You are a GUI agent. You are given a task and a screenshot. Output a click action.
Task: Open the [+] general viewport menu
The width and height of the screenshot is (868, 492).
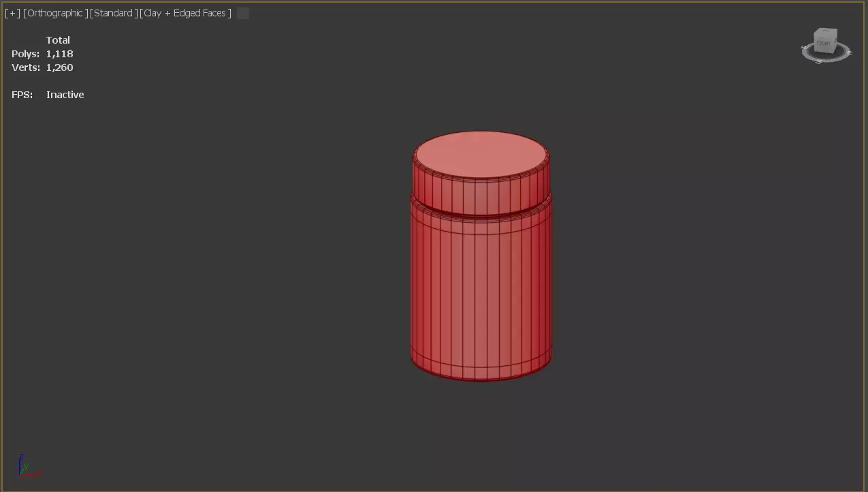(13, 13)
